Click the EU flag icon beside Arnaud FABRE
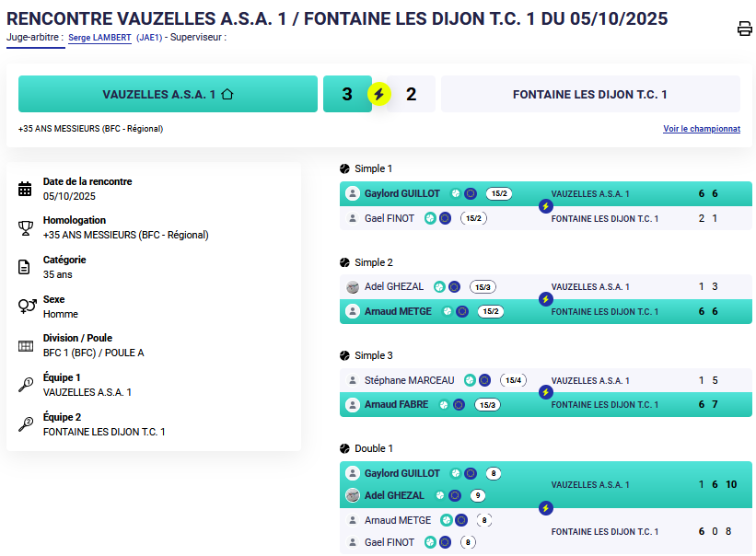 tap(459, 404)
